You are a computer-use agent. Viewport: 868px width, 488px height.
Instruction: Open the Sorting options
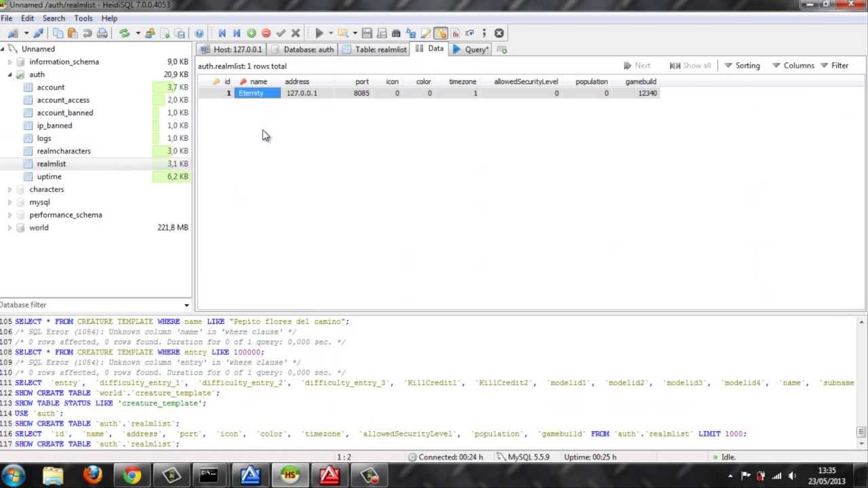tap(742, 66)
